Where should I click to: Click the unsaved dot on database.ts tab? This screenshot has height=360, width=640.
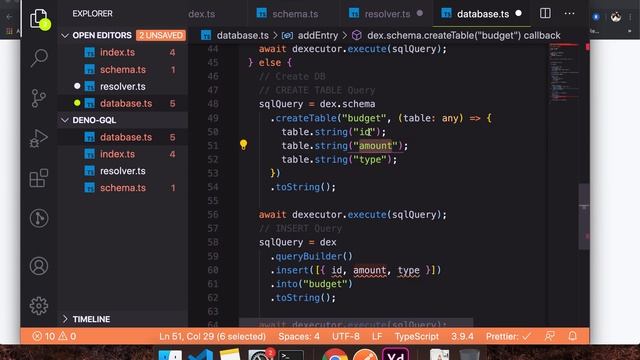point(518,13)
